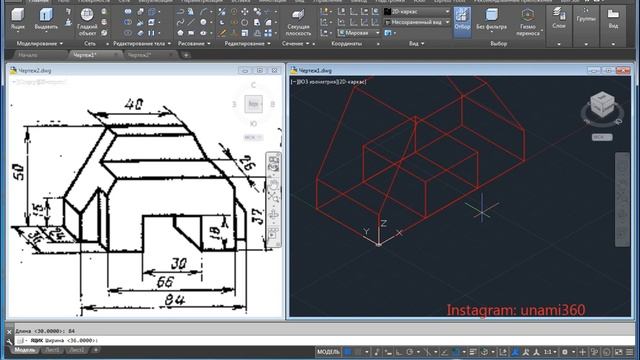Open the 2D-каркас visual style dropdown
Screen dimensions: 640x360
tap(417, 12)
